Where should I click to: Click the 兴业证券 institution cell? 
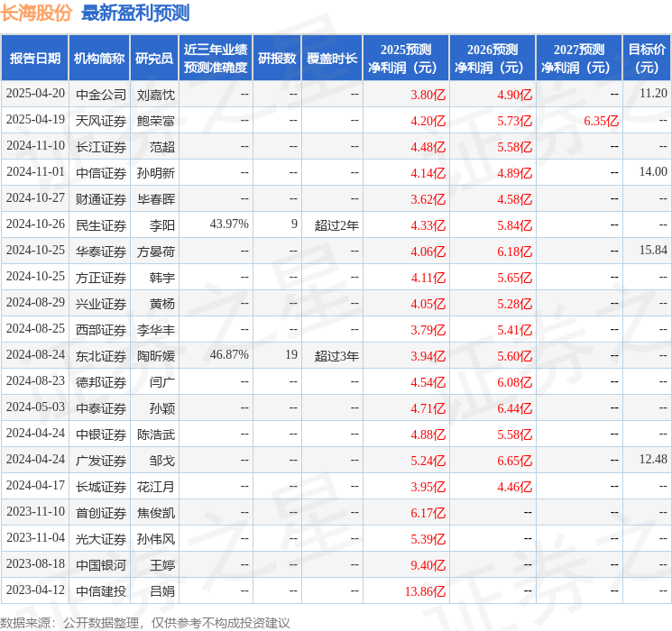point(101,304)
